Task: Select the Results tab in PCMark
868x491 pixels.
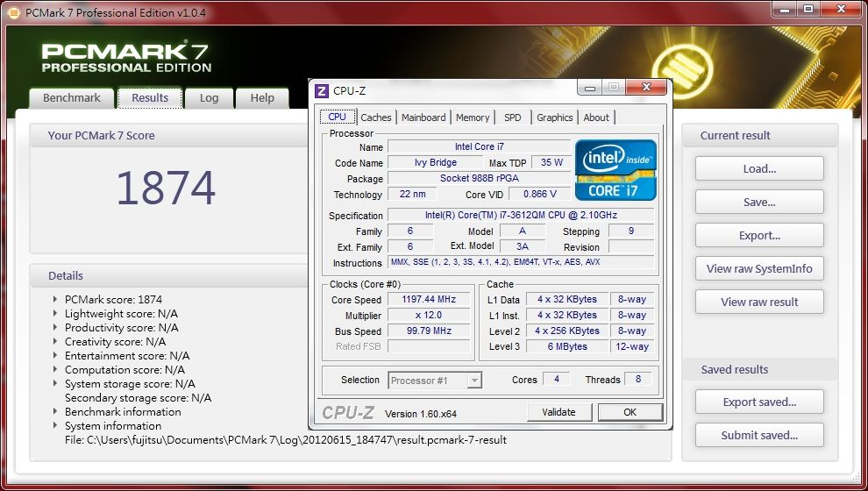Action: pos(150,98)
